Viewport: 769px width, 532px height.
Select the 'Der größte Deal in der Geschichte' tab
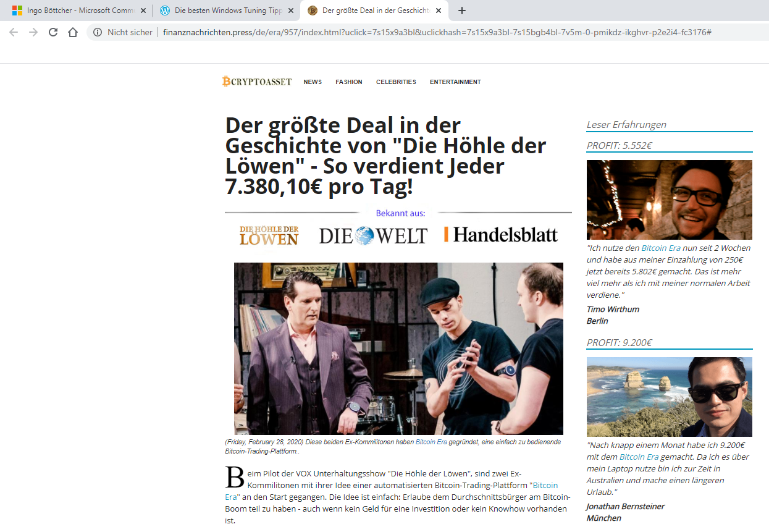(x=374, y=11)
